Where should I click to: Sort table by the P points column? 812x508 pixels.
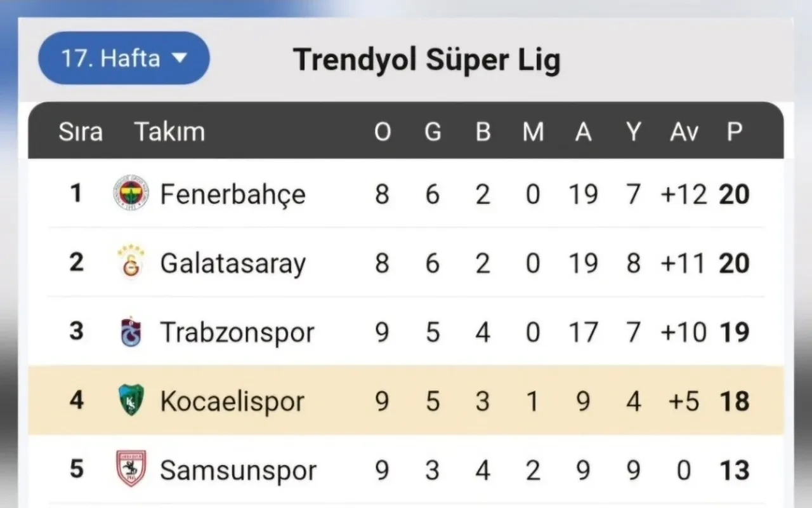[x=734, y=131]
